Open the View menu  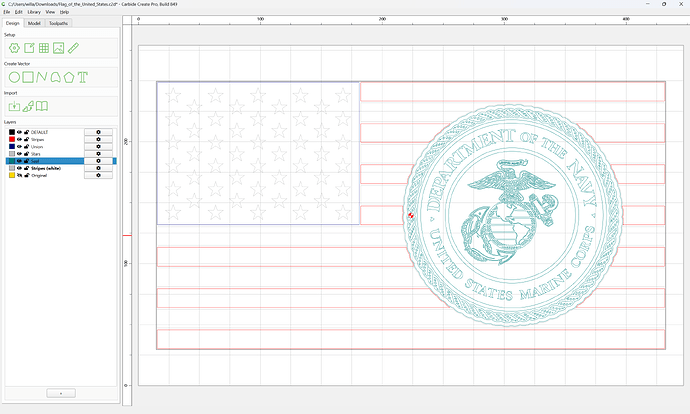(50, 12)
